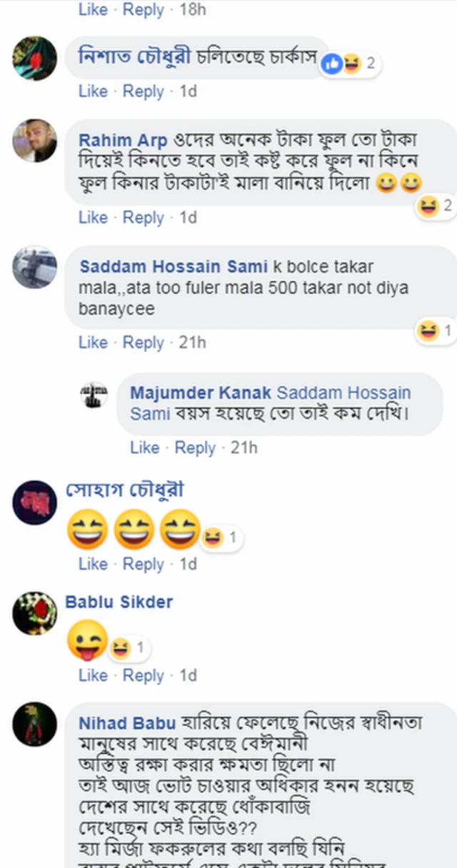457x868 pixels.
Task: Click Nihad Babu's profile picture
Action: coord(34,724)
